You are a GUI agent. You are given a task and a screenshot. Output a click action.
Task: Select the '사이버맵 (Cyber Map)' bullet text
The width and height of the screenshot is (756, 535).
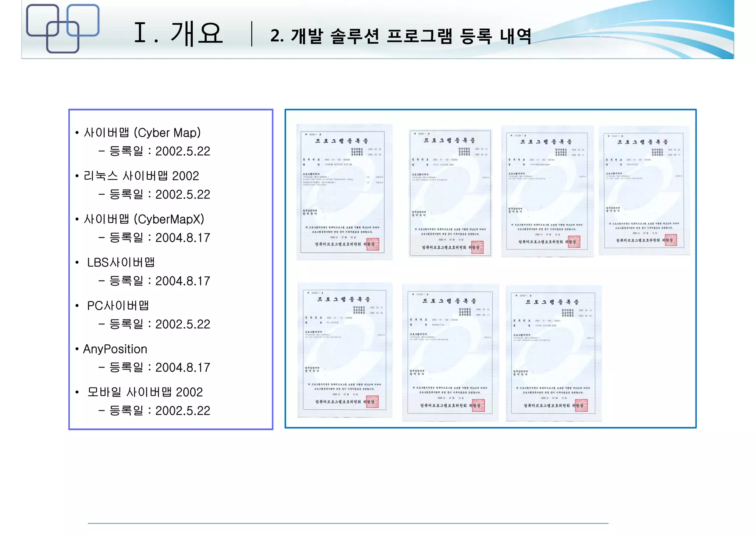[142, 133]
